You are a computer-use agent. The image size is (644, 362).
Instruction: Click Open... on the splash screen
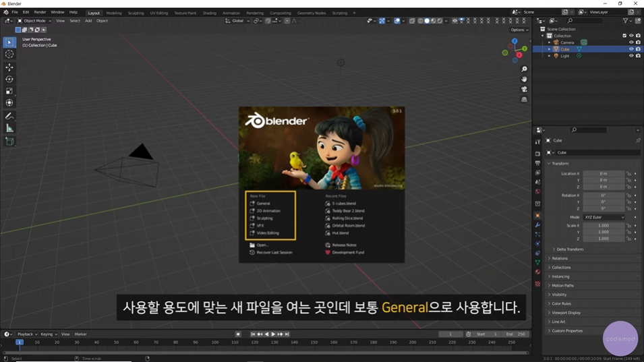coord(262,245)
